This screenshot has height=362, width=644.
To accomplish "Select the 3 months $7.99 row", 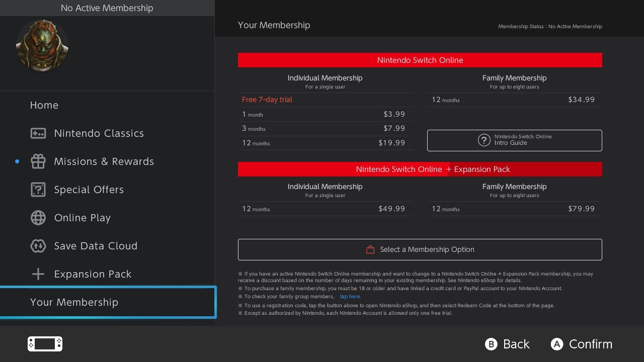I will [325, 128].
